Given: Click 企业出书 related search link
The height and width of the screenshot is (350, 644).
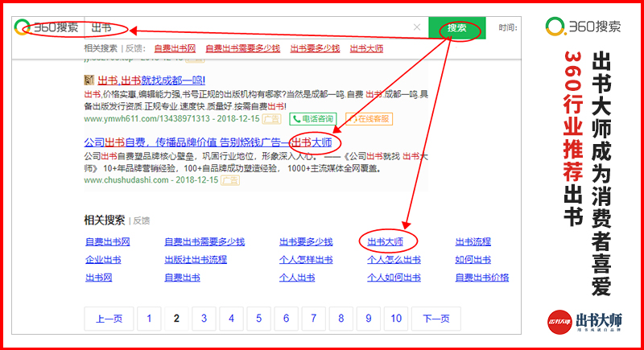Looking at the screenshot, I should click(103, 260).
